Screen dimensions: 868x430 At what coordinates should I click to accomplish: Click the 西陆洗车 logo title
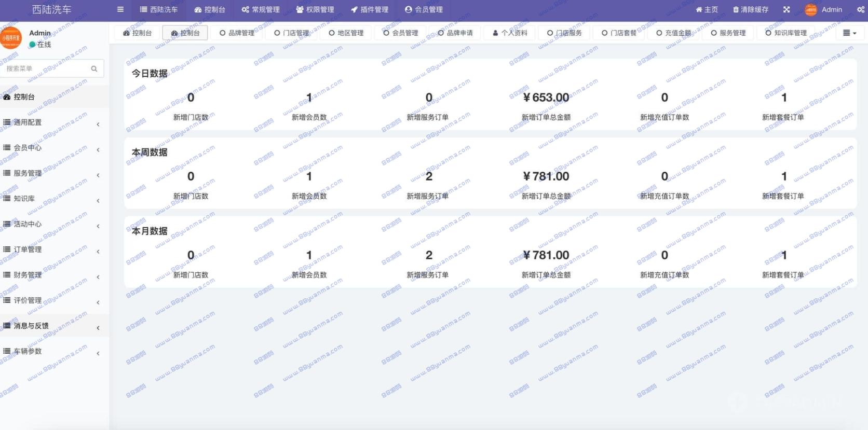tap(52, 9)
